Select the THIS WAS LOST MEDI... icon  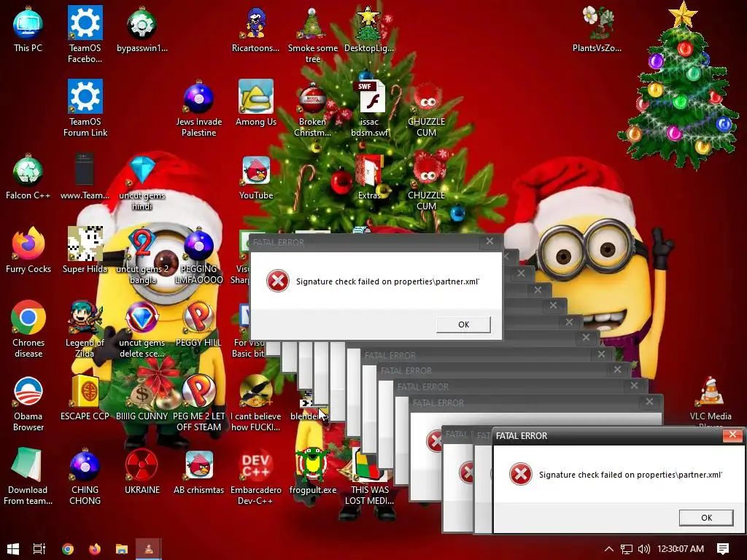(x=370, y=464)
